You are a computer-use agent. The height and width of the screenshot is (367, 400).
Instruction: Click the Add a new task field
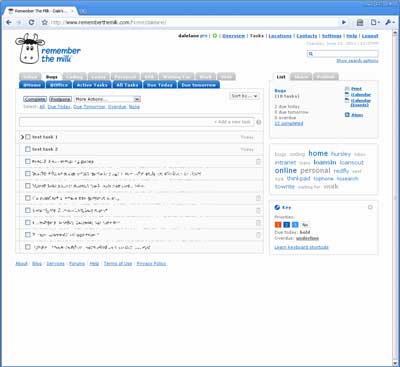tap(137, 122)
